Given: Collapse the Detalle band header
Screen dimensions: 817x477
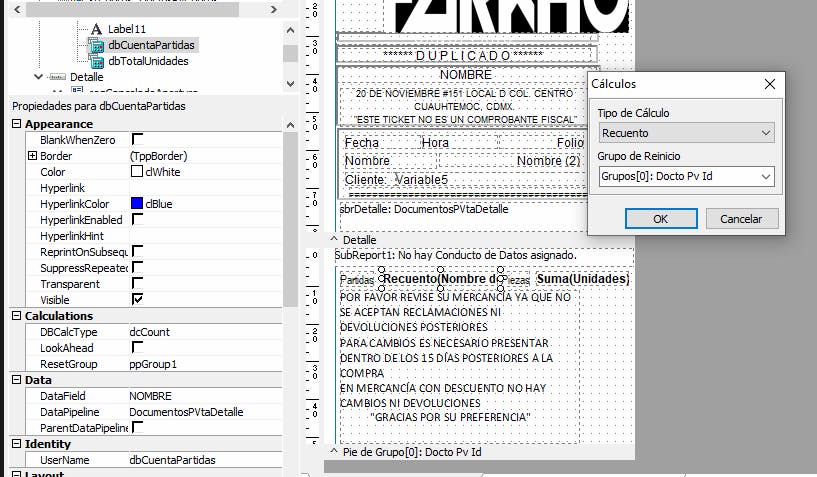Looking at the screenshot, I should [334, 239].
